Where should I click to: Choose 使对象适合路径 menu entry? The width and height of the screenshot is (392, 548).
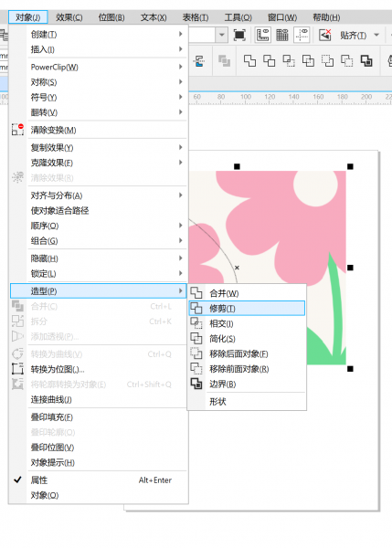coord(99,210)
